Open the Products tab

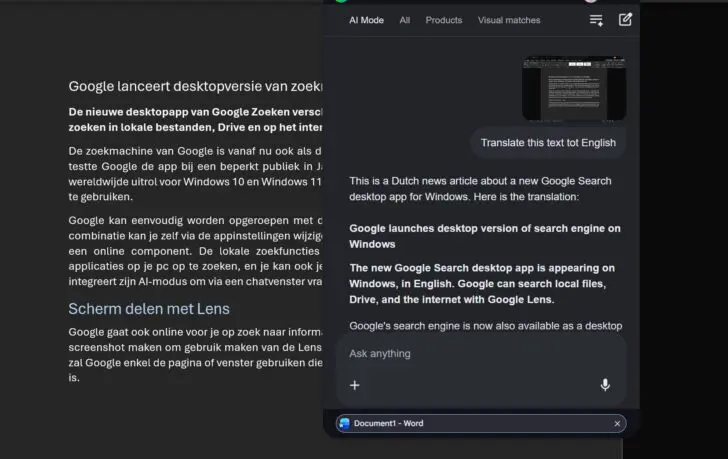(x=444, y=20)
